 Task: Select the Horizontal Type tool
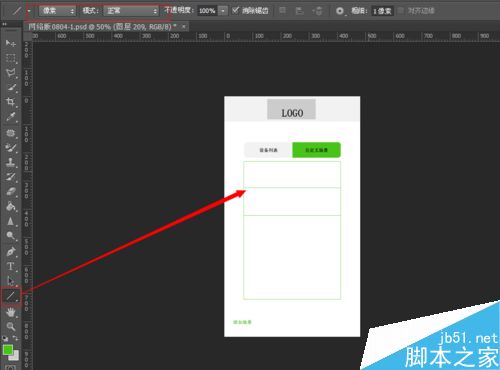pyautogui.click(x=11, y=266)
